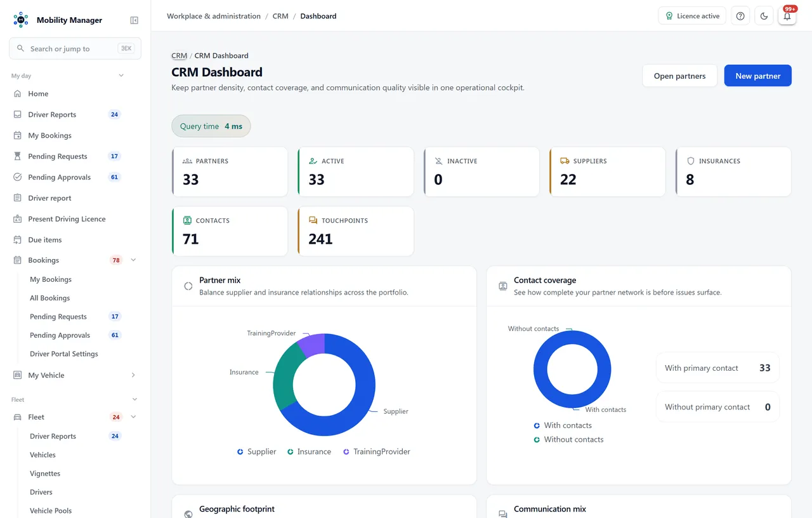812x518 pixels.
Task: Focus the 'Search or jump to' field
Action: (x=75, y=48)
